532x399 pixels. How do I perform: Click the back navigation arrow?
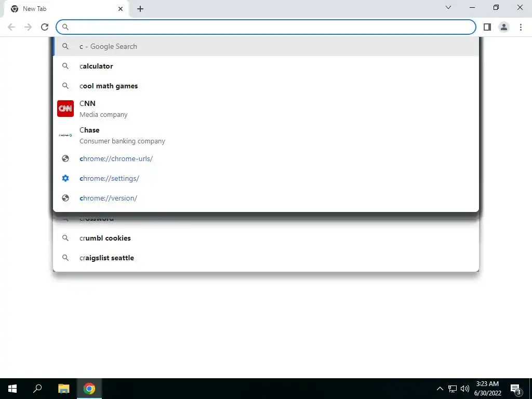click(11, 27)
